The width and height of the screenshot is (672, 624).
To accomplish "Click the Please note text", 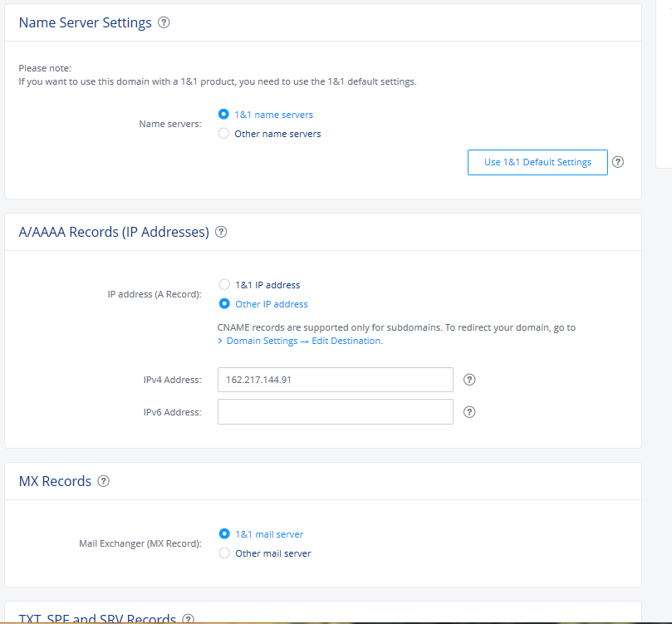I will click(x=45, y=68).
